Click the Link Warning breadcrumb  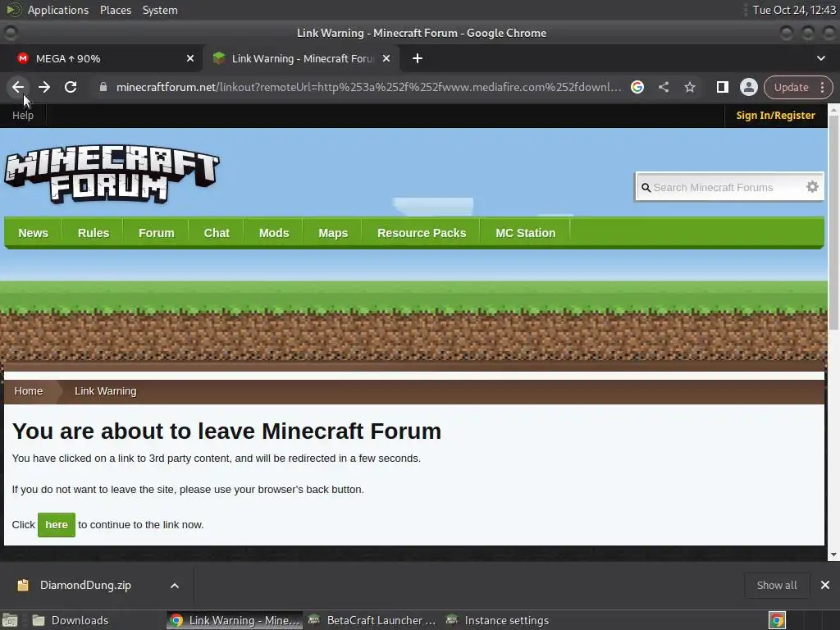click(106, 391)
